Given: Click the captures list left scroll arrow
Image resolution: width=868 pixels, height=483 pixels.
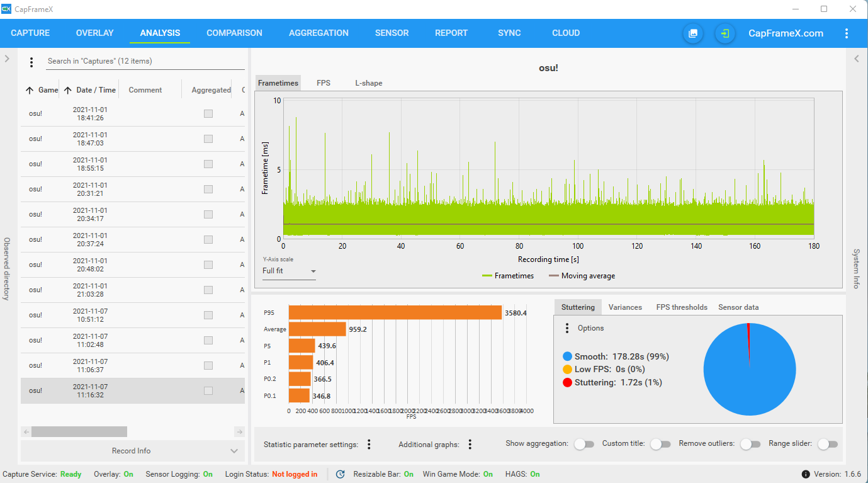Looking at the screenshot, I should click(x=26, y=432).
